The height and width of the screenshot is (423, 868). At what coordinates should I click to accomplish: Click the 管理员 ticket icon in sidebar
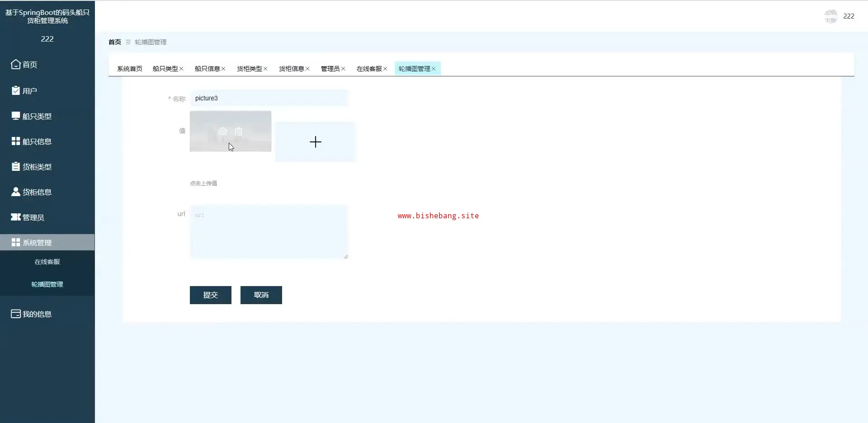(16, 217)
